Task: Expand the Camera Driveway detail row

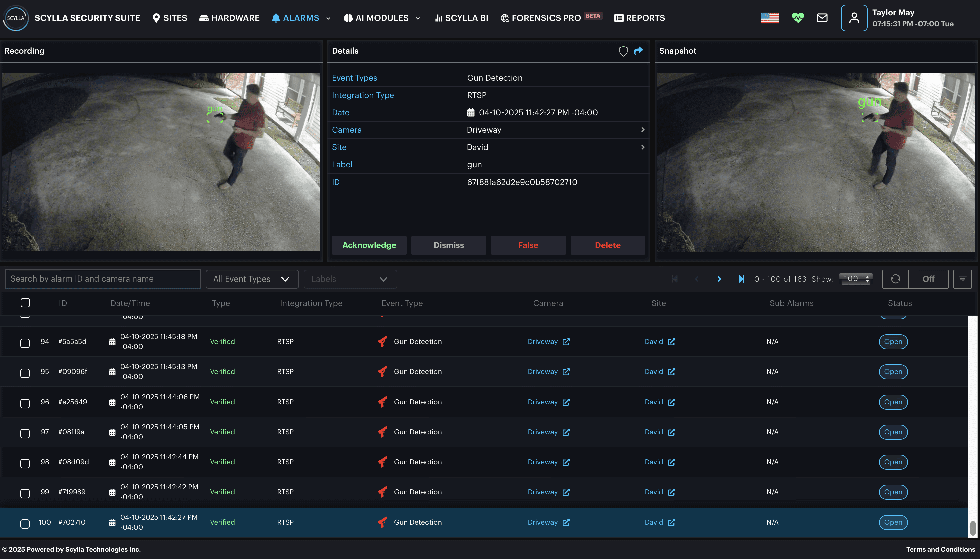Action: [488, 130]
